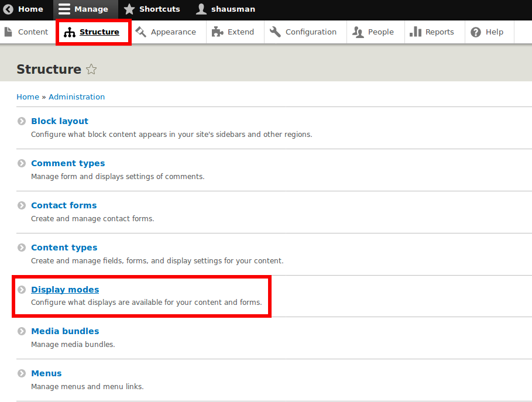Open the Comment types link
The height and width of the screenshot is (402, 532).
[x=68, y=163]
